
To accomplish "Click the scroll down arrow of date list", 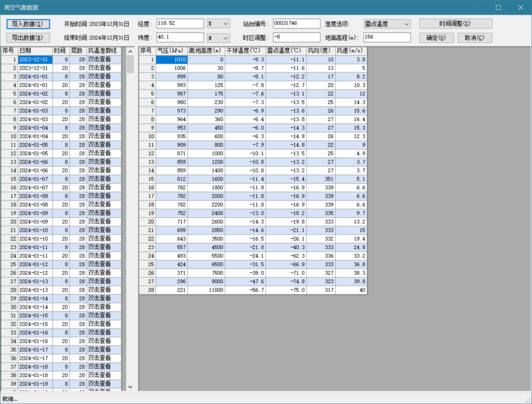I will point(130,387).
